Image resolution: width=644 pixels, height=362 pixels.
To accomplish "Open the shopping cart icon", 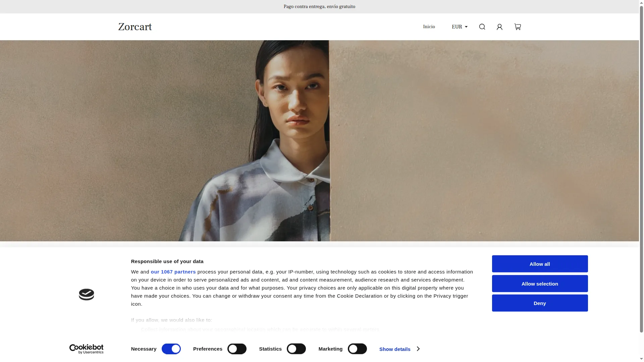I will (x=518, y=27).
